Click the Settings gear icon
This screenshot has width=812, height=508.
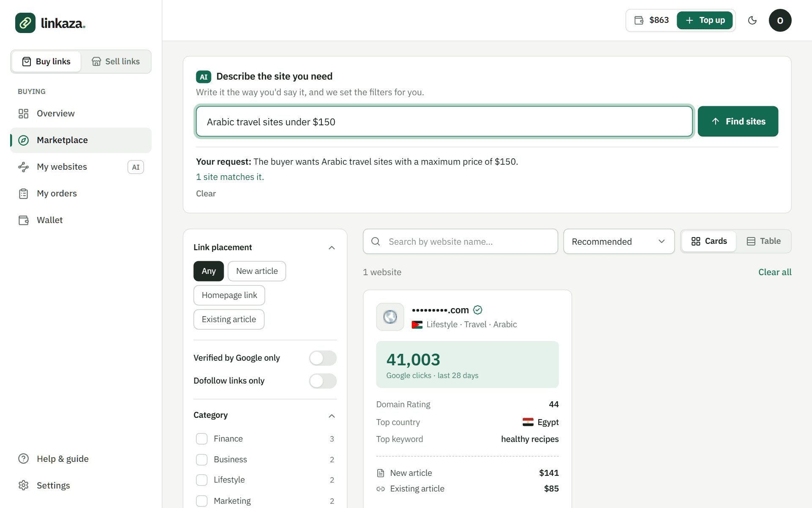23,485
